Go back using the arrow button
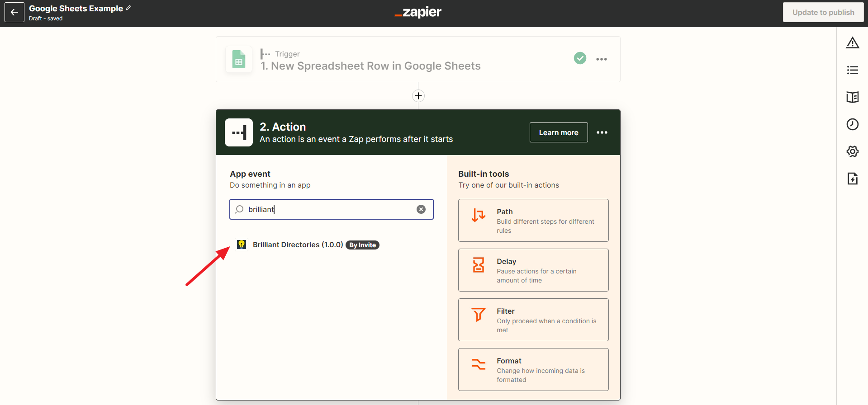 point(14,12)
